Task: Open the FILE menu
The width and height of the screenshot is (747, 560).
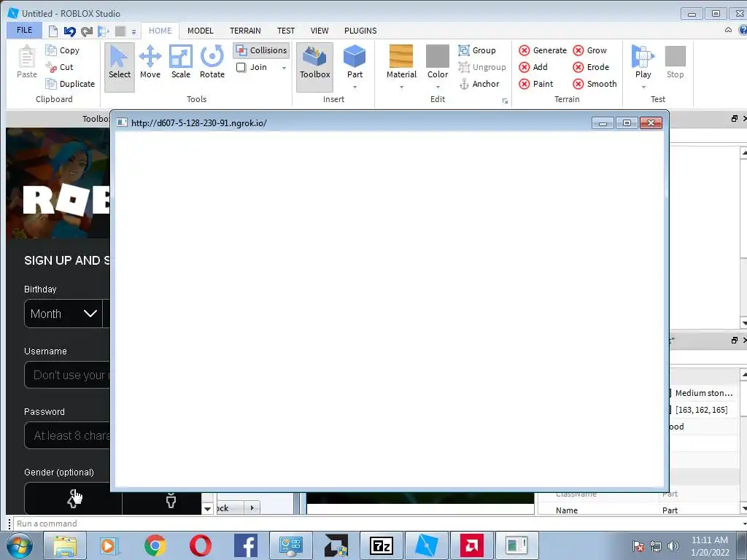Action: pyautogui.click(x=24, y=30)
